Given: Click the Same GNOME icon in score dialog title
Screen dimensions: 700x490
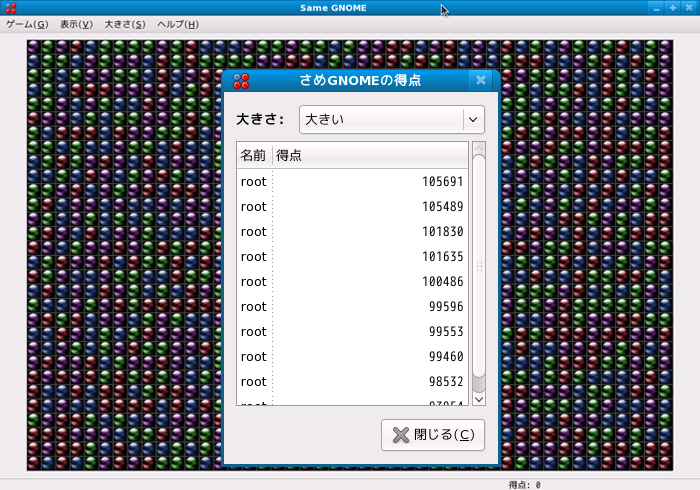Looking at the screenshot, I should point(241,81).
